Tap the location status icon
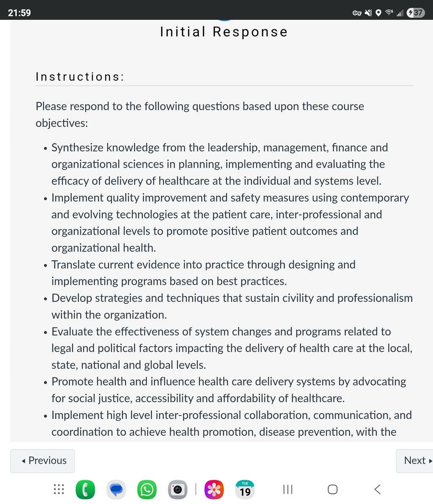This screenshot has height=504, width=433. click(378, 13)
